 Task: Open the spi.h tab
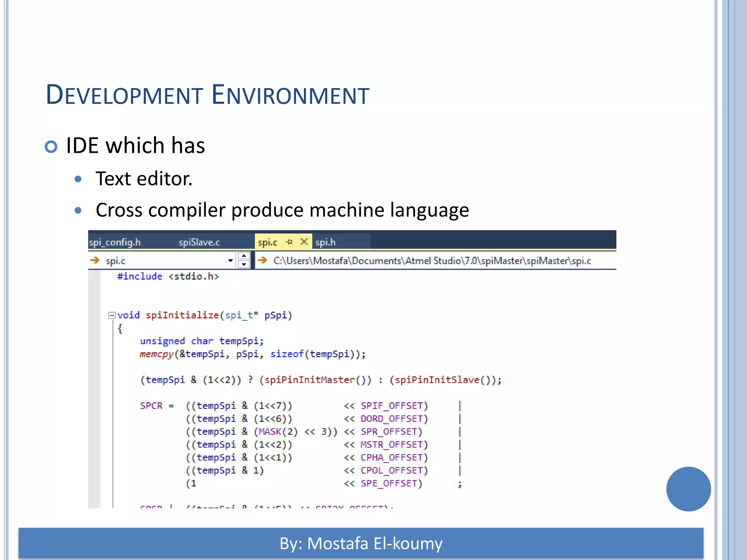coord(325,242)
